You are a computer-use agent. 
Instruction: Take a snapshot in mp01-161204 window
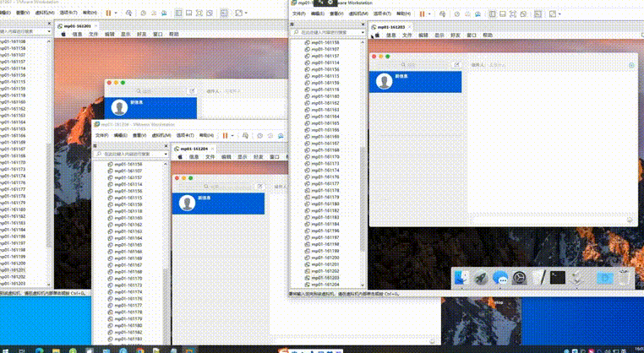point(259,135)
